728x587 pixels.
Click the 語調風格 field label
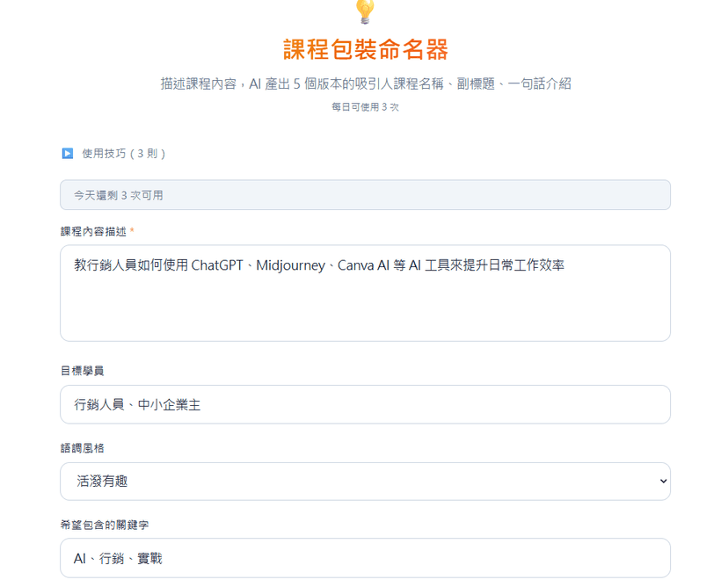tap(82, 448)
